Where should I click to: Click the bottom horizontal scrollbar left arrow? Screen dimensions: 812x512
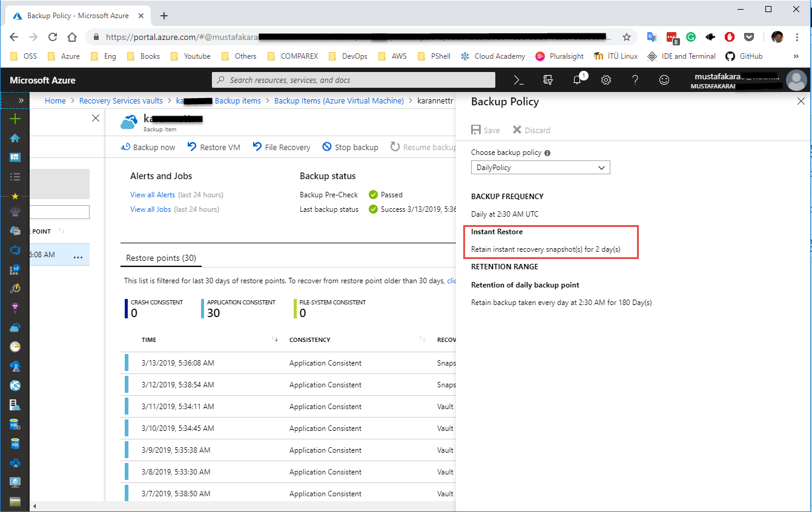(x=35, y=506)
